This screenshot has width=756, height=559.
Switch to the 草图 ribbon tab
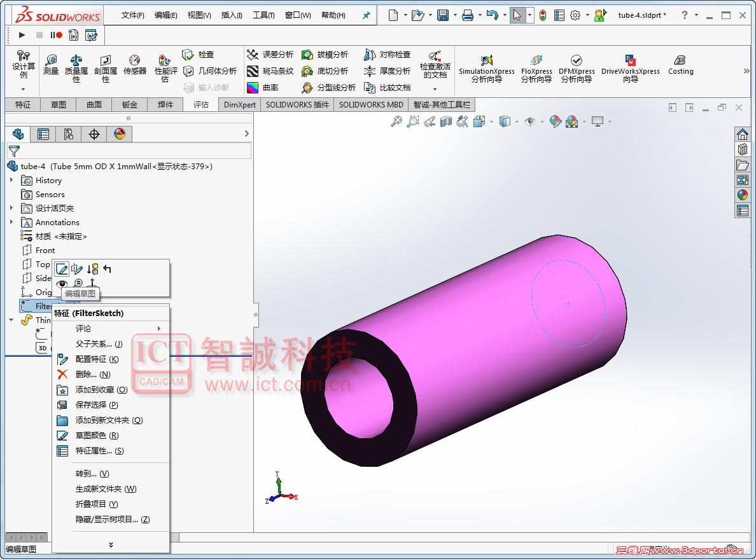(x=59, y=104)
